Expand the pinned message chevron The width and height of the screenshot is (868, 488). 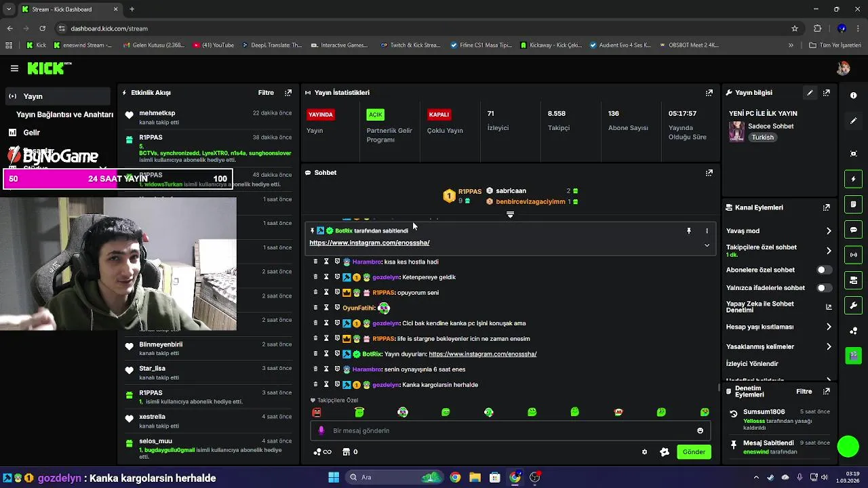pos(707,245)
